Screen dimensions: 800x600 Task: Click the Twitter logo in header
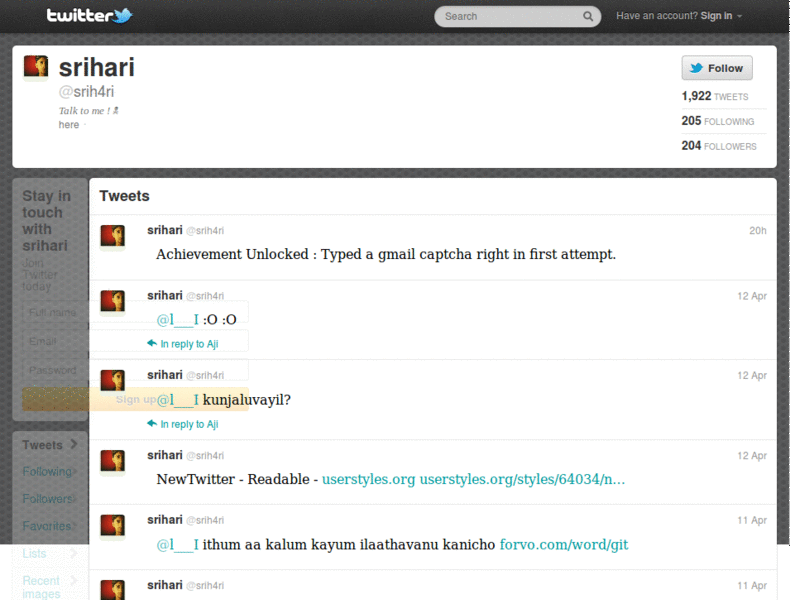89,15
